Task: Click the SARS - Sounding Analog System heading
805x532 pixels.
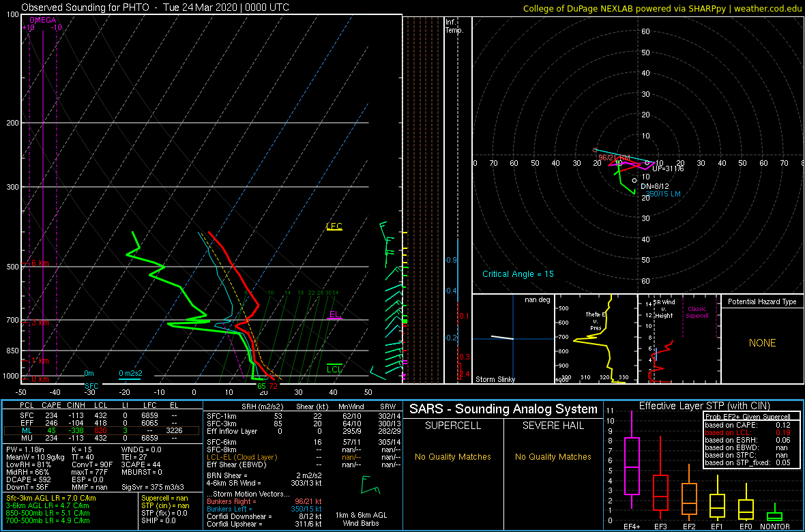Action: coord(503,409)
